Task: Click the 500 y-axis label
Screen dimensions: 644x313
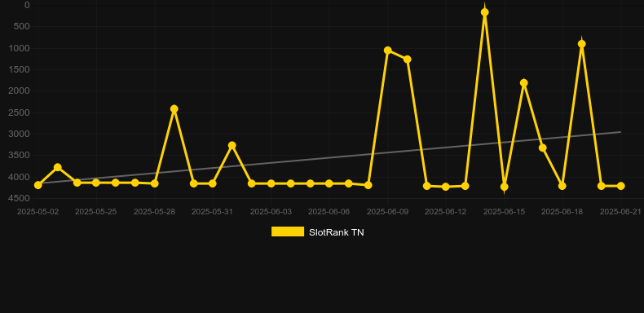Action: (x=23, y=26)
